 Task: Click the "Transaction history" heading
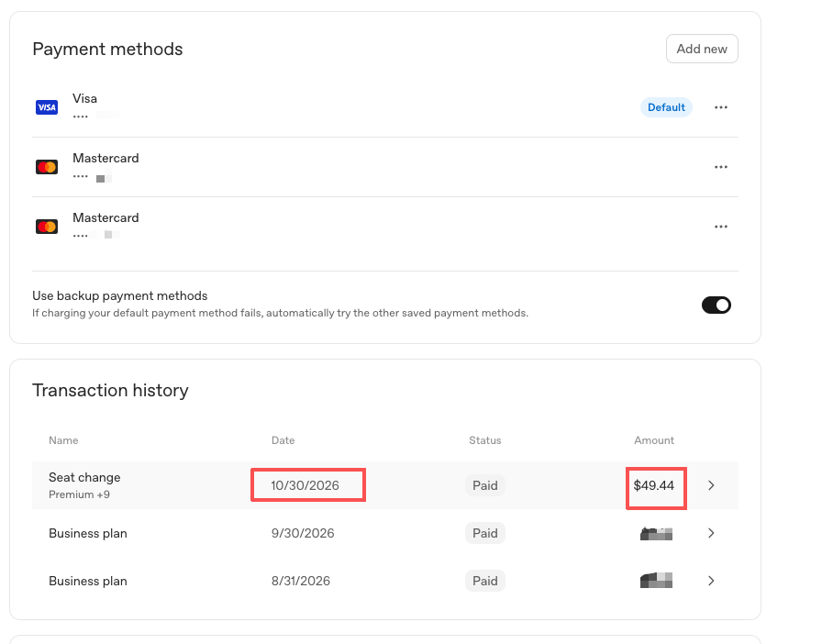point(110,390)
